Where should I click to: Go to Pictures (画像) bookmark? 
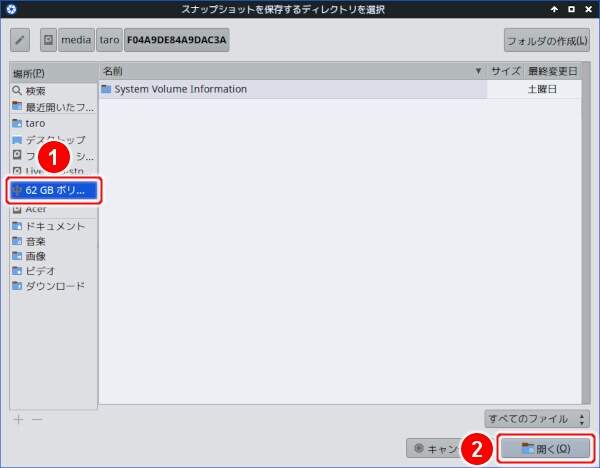click(x=36, y=256)
